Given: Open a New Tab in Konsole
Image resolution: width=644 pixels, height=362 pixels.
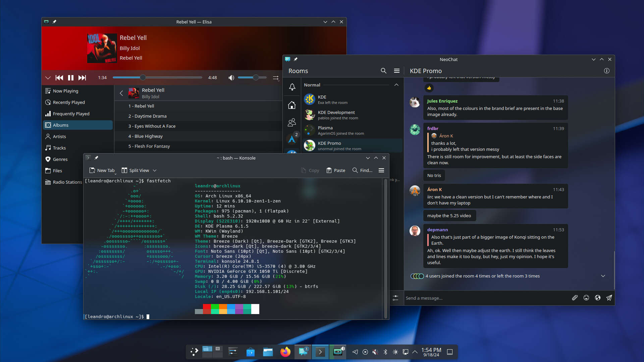Looking at the screenshot, I should point(103,170).
